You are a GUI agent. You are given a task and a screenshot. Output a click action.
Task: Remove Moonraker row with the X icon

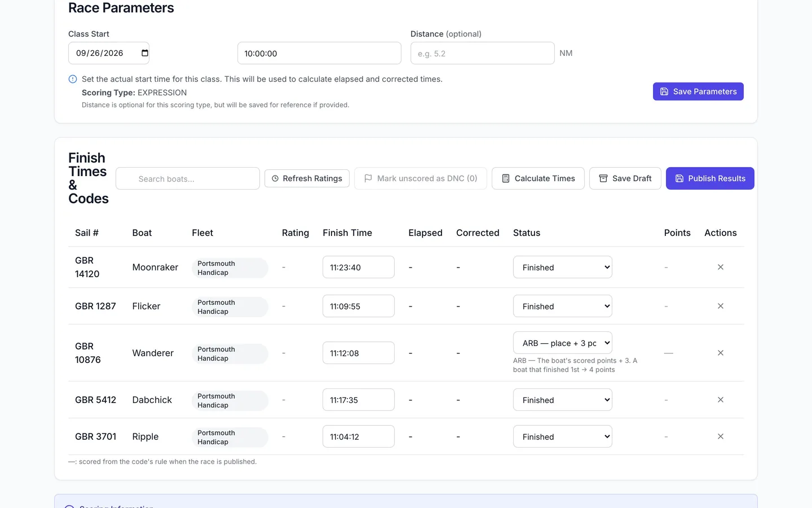721,267
